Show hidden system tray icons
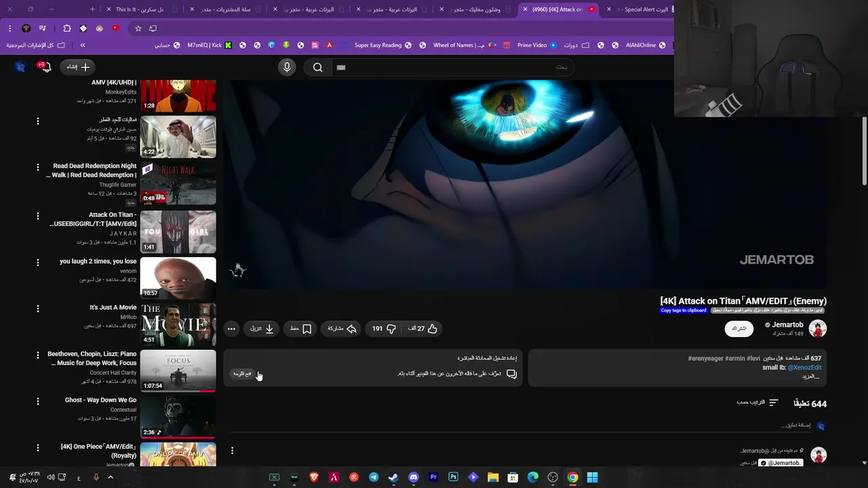 coord(111,477)
